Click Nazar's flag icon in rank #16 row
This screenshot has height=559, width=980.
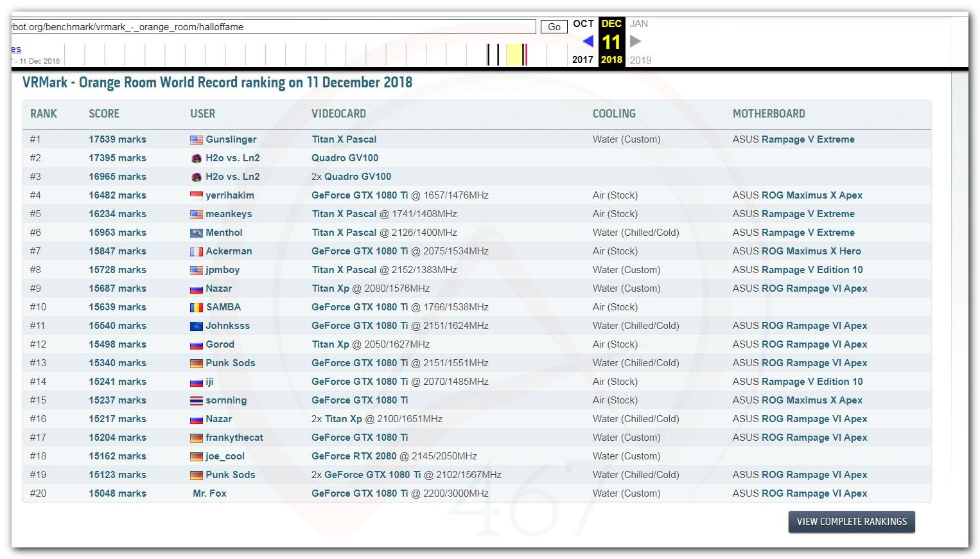pyautogui.click(x=197, y=419)
